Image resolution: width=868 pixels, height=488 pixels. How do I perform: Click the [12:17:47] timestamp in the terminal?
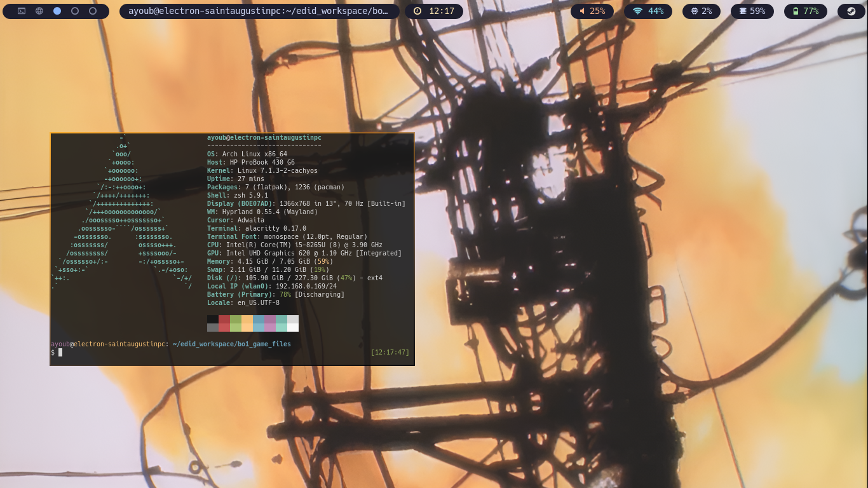(390, 352)
